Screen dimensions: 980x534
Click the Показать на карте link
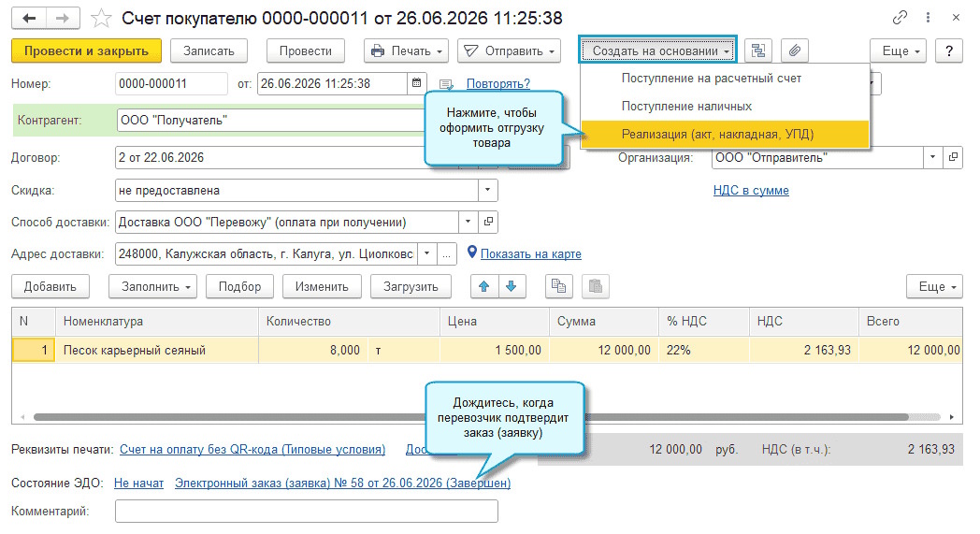coord(530,253)
